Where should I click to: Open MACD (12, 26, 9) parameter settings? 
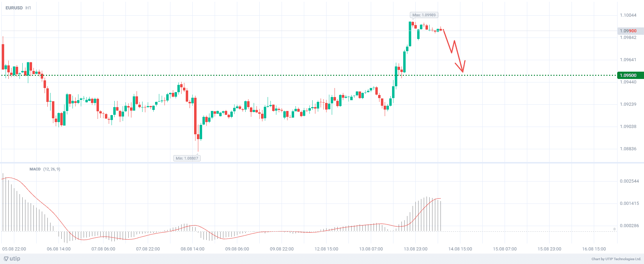coord(52,169)
